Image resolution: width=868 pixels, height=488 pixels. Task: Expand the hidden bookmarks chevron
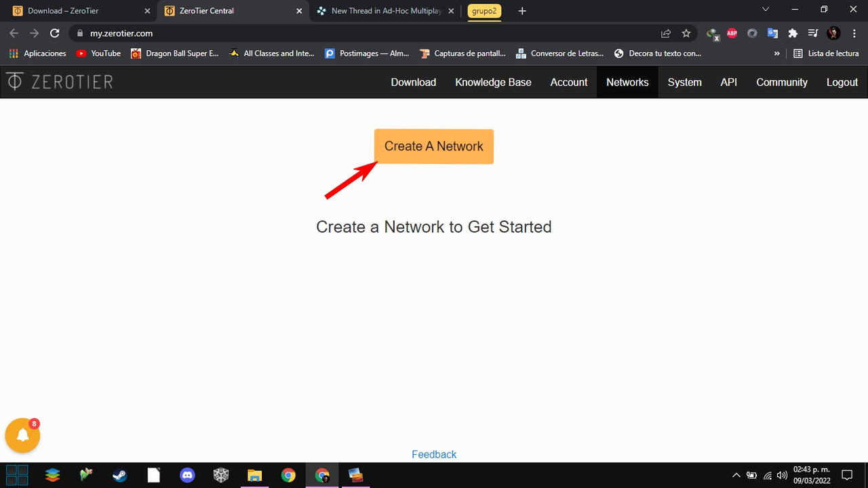tap(777, 54)
